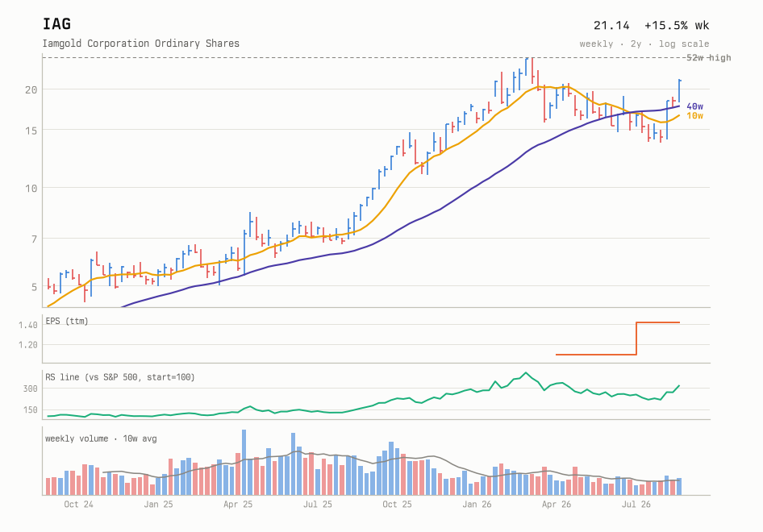Click the Jul 26 date label
Image resolution: width=763 pixels, height=532 pixels.
[x=636, y=505]
